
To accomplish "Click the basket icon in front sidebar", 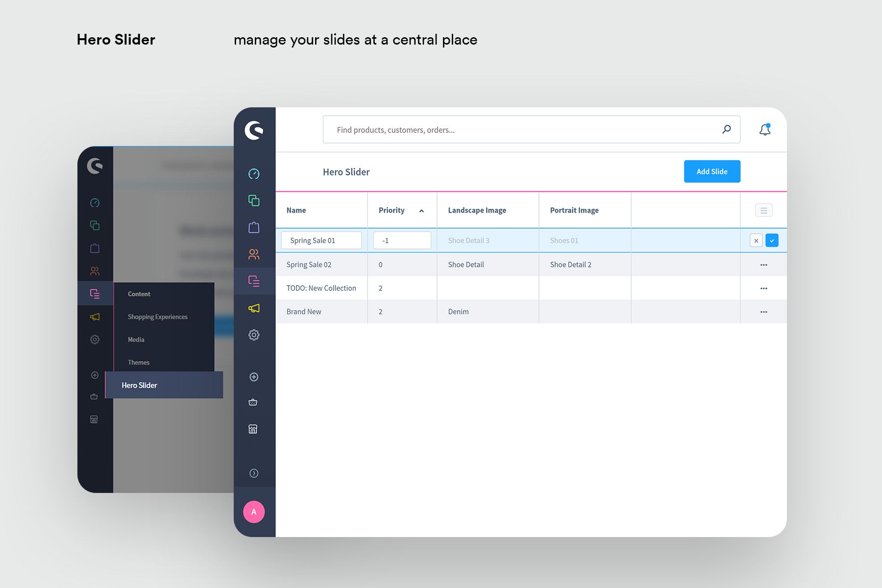I will [253, 402].
